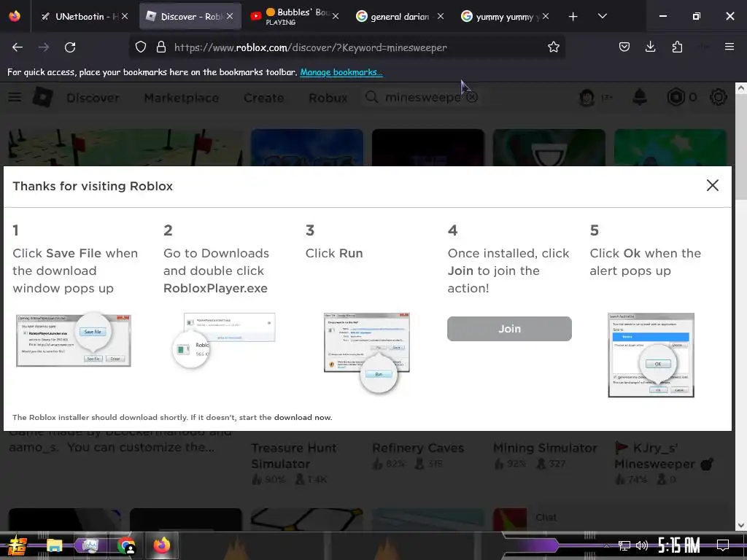The width and height of the screenshot is (747, 560).
Task: Open the Roblox notifications bell
Action: pyautogui.click(x=640, y=97)
